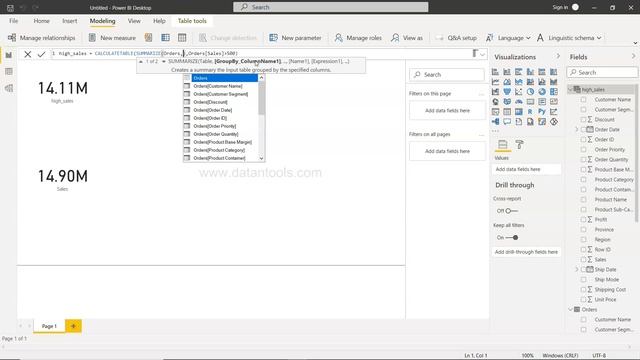
Task: Check the Order Quantity field checkbox
Action: pyautogui.click(x=584, y=160)
